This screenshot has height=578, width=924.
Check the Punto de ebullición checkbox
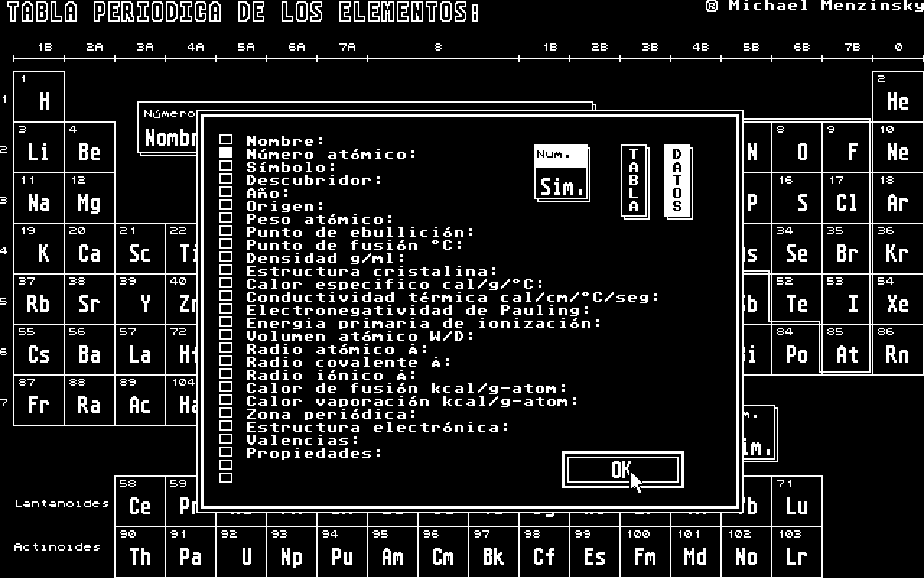click(226, 230)
